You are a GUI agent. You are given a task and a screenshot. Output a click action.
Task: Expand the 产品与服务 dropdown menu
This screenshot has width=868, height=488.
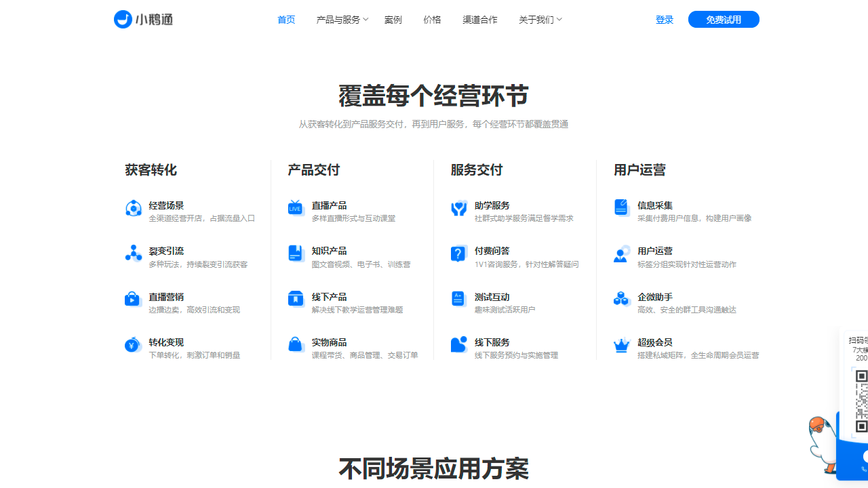(342, 20)
